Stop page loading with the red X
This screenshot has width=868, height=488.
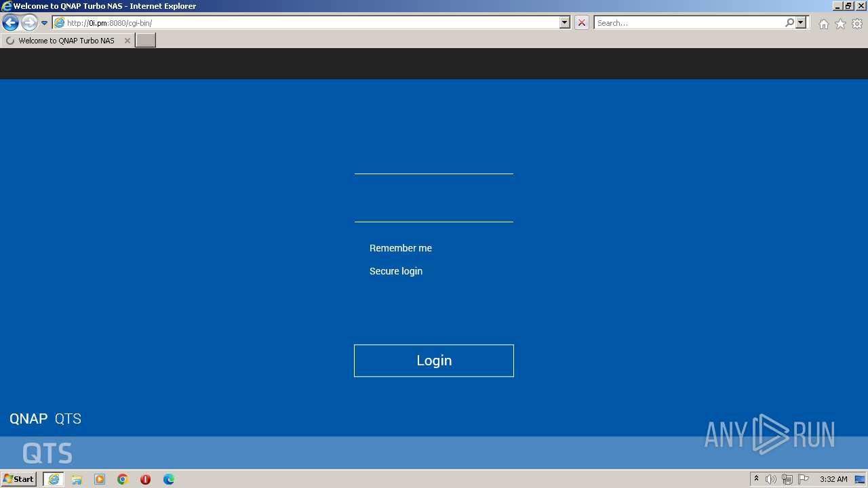coord(582,23)
